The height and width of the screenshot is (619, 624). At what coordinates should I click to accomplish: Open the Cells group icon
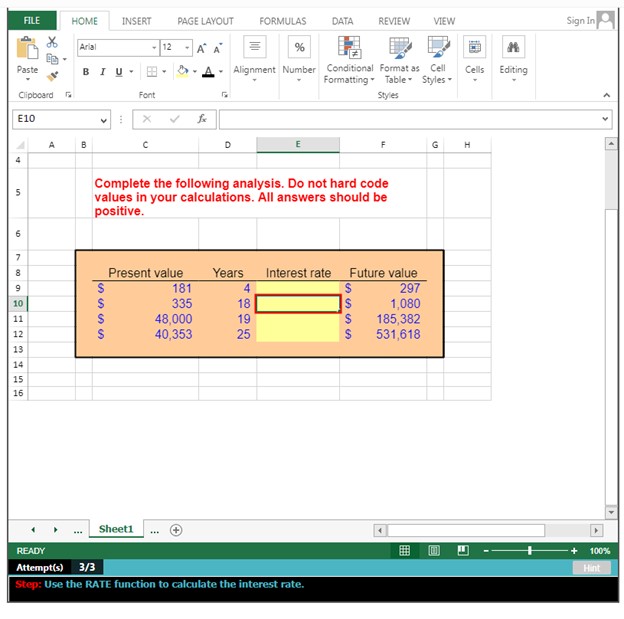tap(474, 47)
